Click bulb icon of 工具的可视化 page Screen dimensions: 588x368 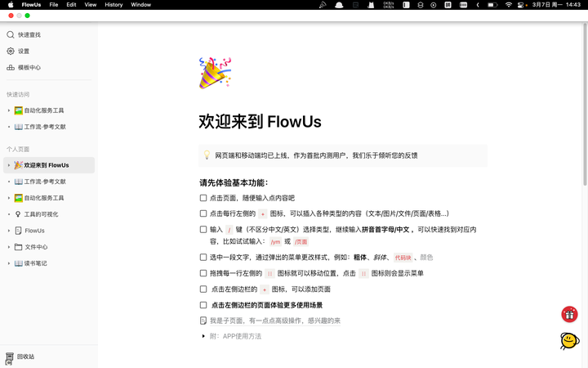tap(18, 214)
